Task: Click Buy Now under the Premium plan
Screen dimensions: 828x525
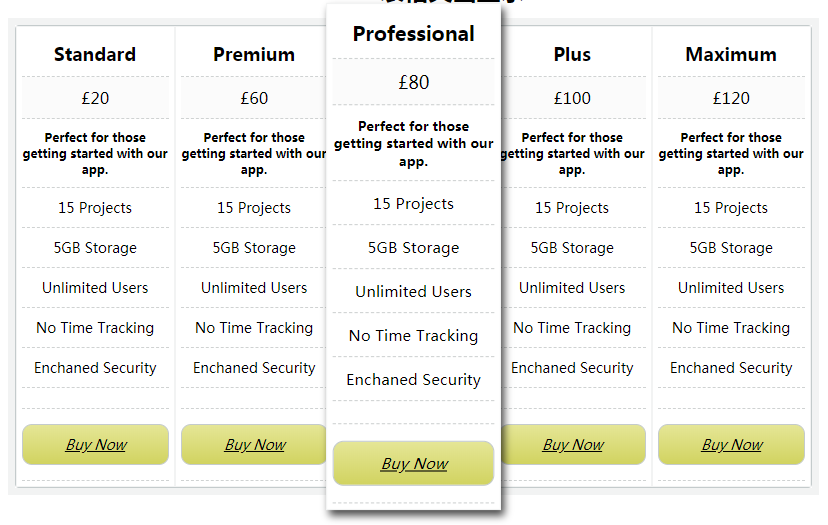Action: point(254,445)
